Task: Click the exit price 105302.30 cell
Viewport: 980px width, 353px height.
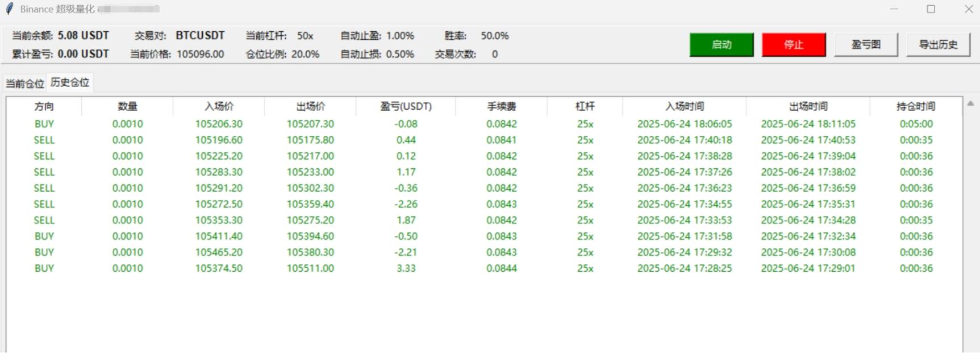Action: [310, 188]
